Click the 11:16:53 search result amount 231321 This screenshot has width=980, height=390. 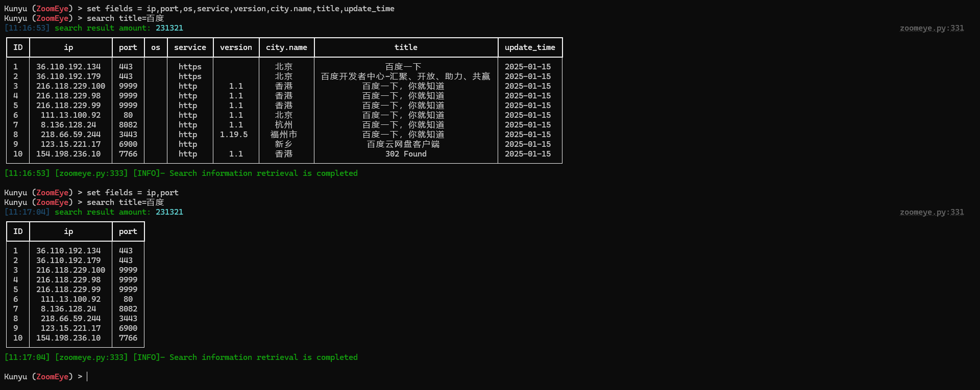point(169,28)
